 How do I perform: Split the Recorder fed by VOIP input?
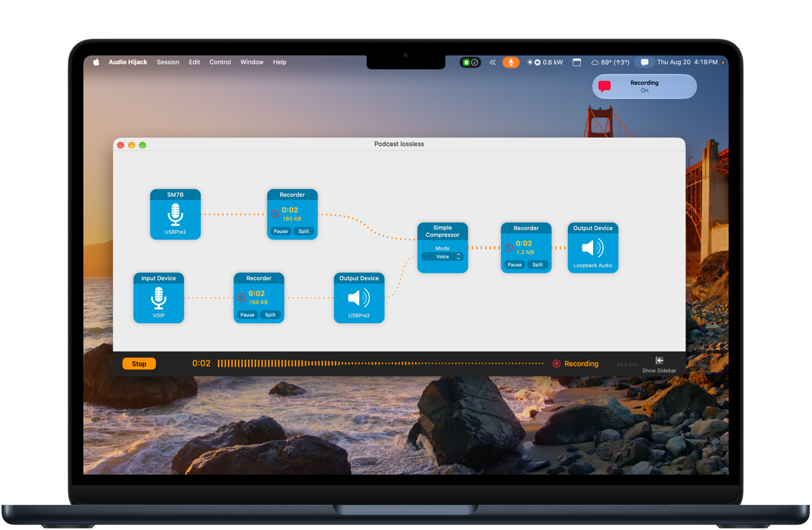[x=270, y=315]
